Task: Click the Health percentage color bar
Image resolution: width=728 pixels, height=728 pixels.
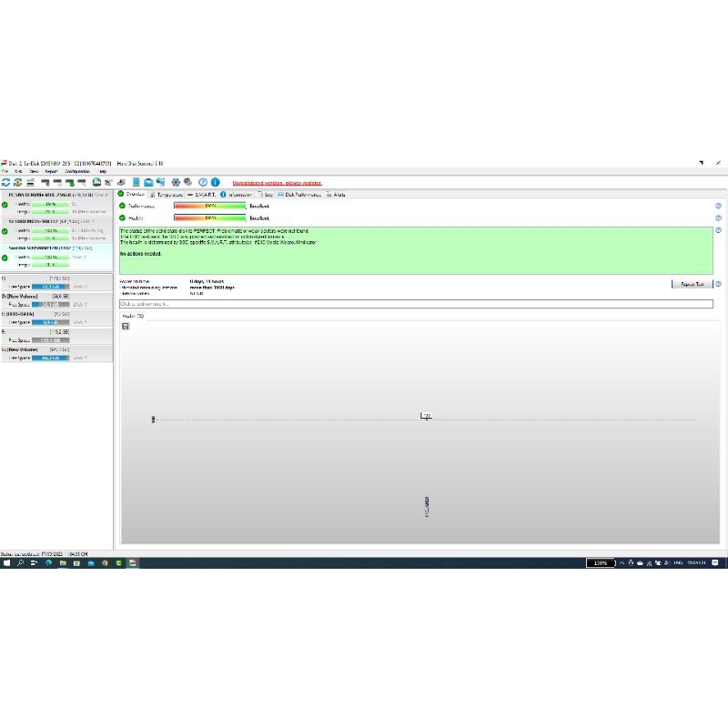Action: (209, 218)
